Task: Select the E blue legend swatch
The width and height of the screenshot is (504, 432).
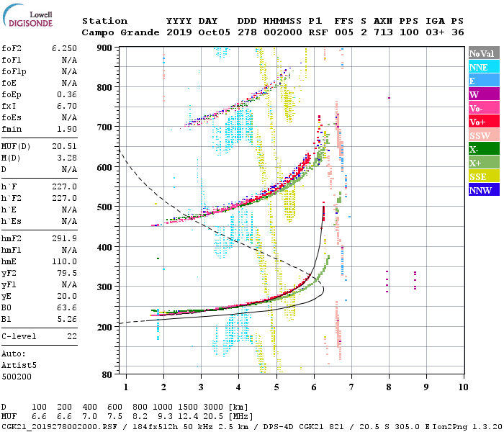Action: [484, 80]
